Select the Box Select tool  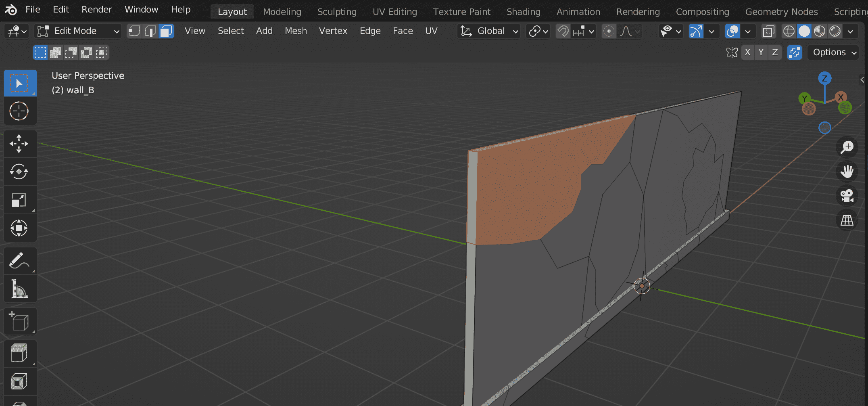pyautogui.click(x=20, y=83)
